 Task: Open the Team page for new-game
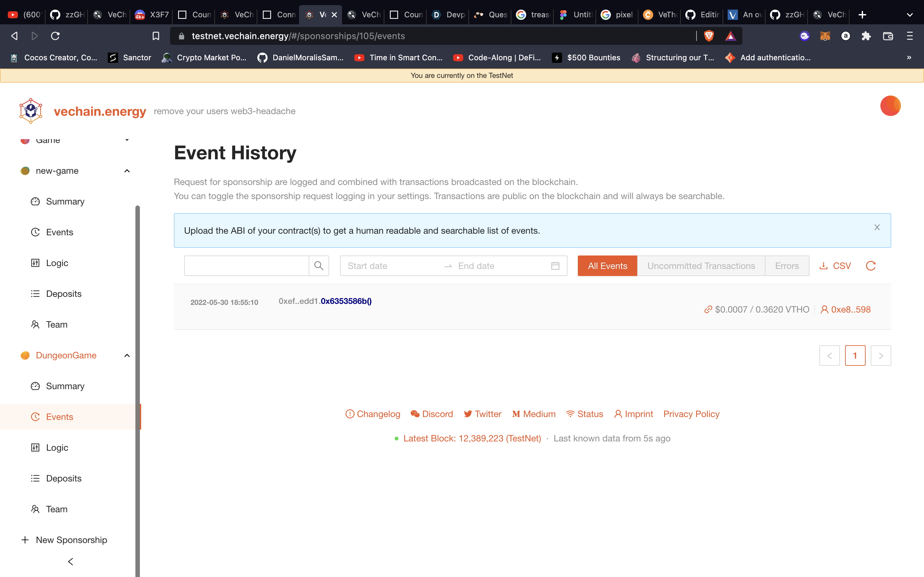[x=56, y=324]
